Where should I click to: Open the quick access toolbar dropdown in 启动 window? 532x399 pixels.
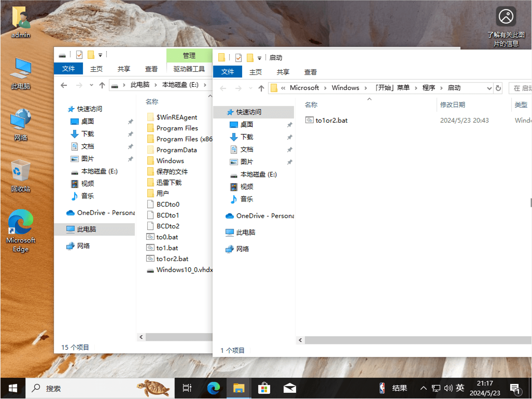259,58
